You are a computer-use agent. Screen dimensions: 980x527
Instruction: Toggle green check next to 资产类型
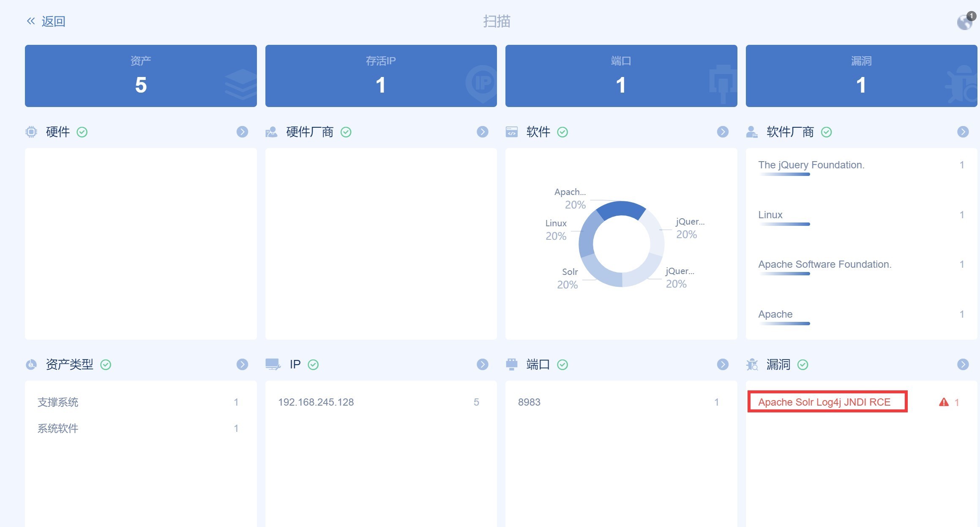(x=106, y=365)
